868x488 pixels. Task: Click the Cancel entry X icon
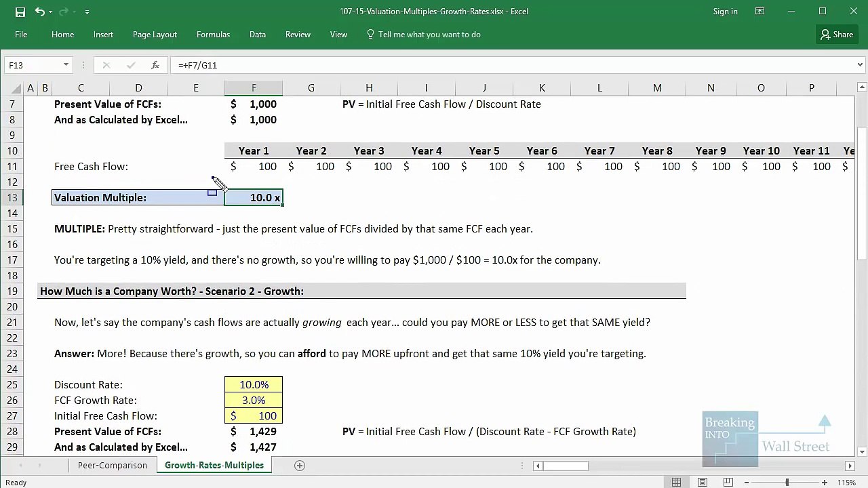click(106, 65)
